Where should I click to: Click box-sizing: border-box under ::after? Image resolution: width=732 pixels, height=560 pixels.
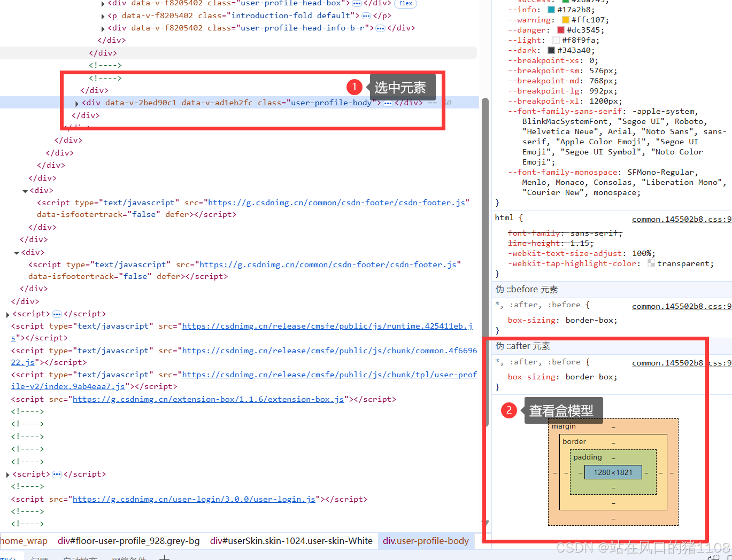(x=563, y=377)
